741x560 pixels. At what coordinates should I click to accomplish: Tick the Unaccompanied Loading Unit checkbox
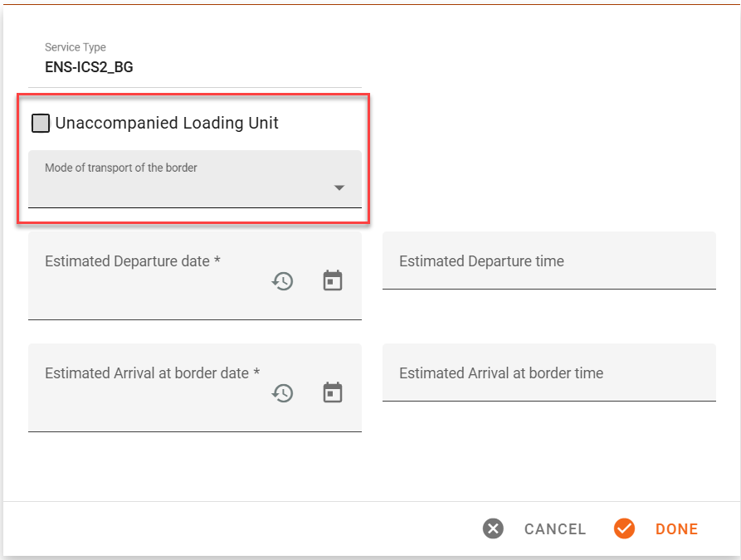[x=41, y=124]
